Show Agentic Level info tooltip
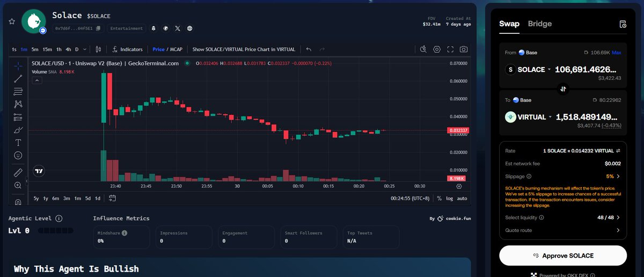The height and width of the screenshot is (277, 644). click(58, 218)
